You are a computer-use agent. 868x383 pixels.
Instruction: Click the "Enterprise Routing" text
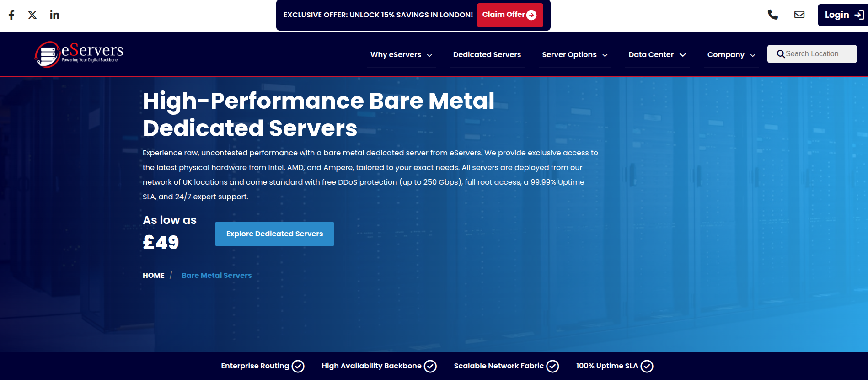point(255,366)
